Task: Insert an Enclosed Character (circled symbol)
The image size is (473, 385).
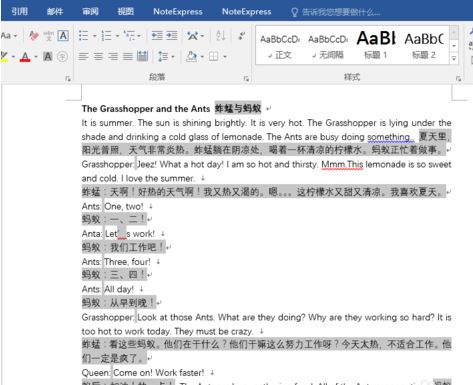Action: 62,56
